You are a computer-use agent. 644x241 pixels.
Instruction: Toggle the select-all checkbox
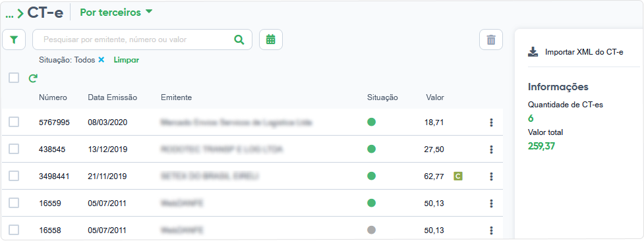pos(14,78)
